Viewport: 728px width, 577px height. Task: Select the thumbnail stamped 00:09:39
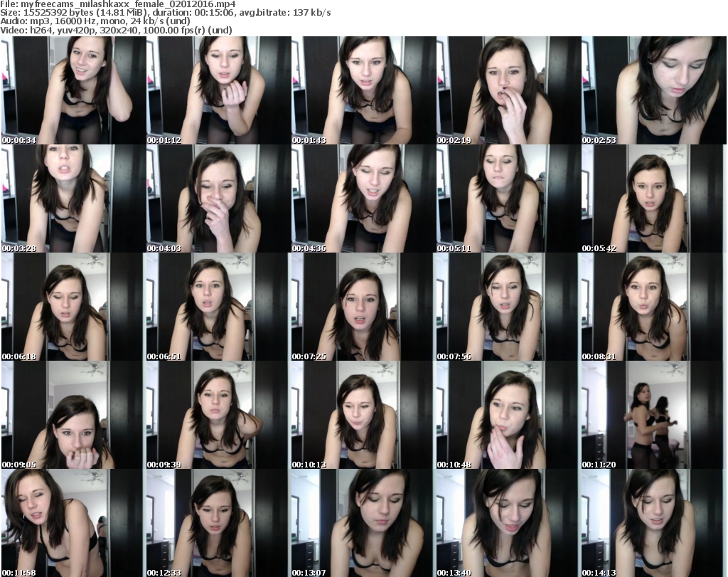219,415
